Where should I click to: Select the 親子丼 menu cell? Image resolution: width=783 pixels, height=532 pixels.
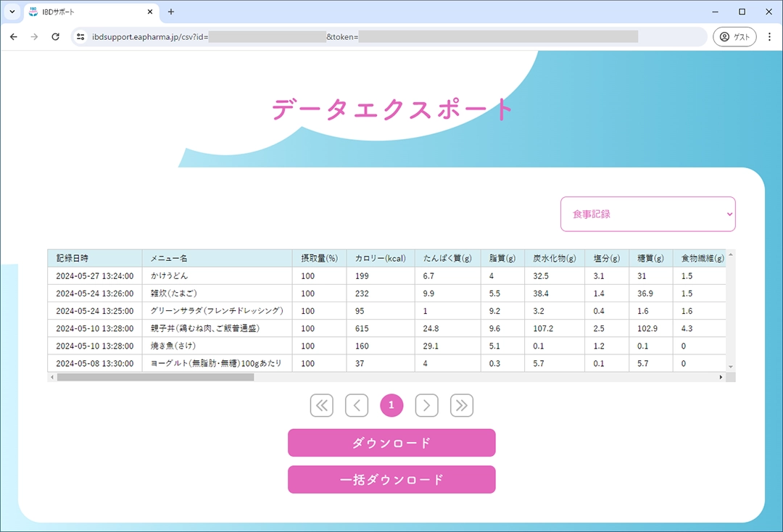(217, 328)
